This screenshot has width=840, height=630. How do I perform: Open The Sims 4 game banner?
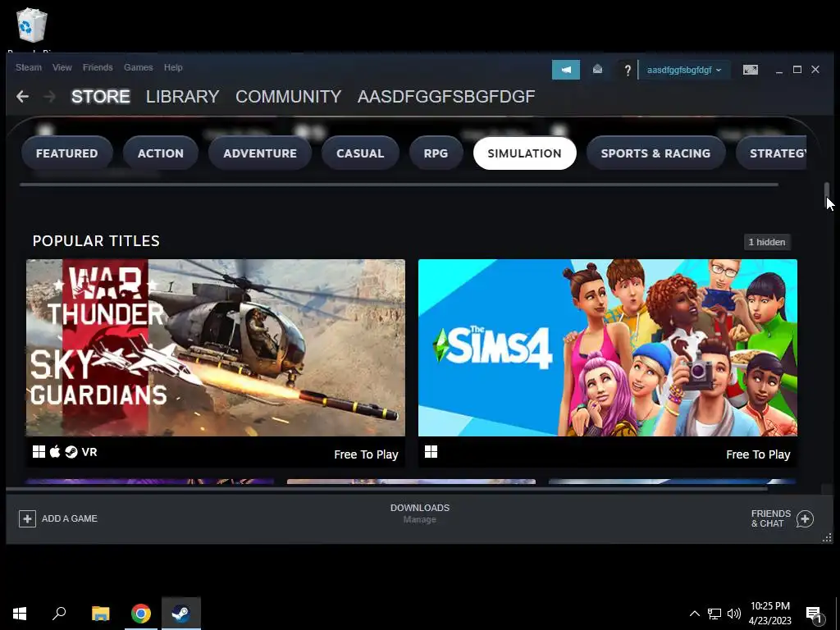608,348
